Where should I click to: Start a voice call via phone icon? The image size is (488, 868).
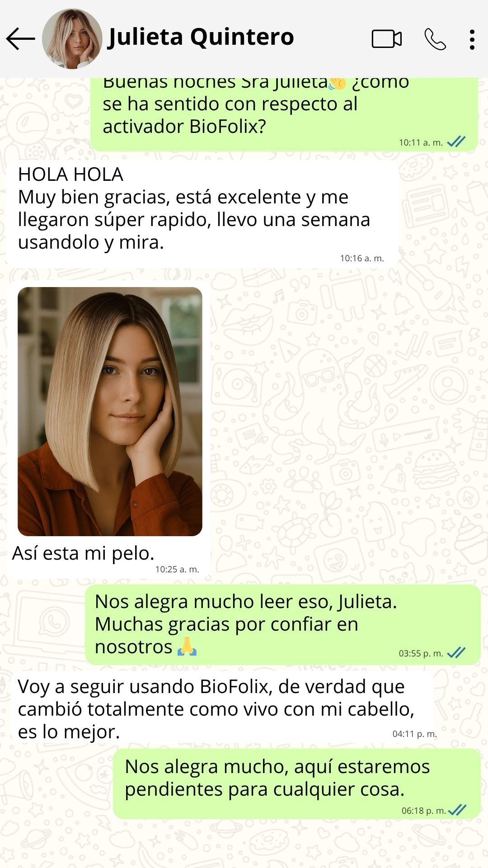click(435, 39)
